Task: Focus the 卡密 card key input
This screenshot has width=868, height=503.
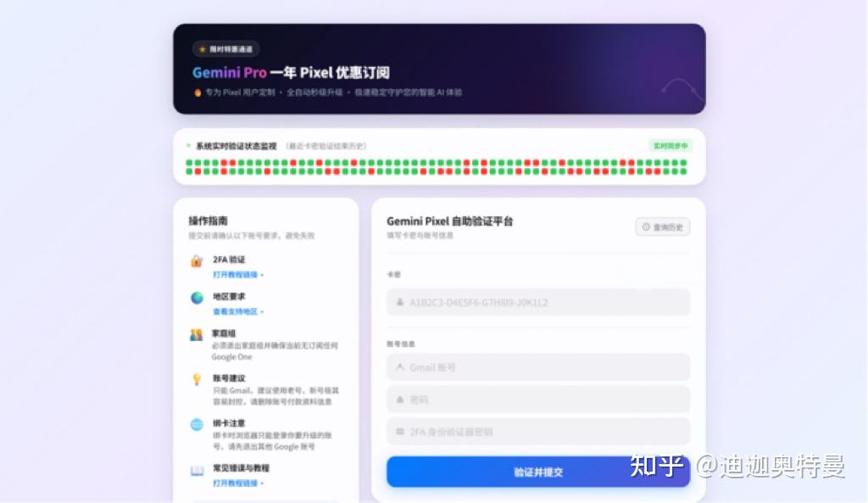Action: tap(538, 303)
